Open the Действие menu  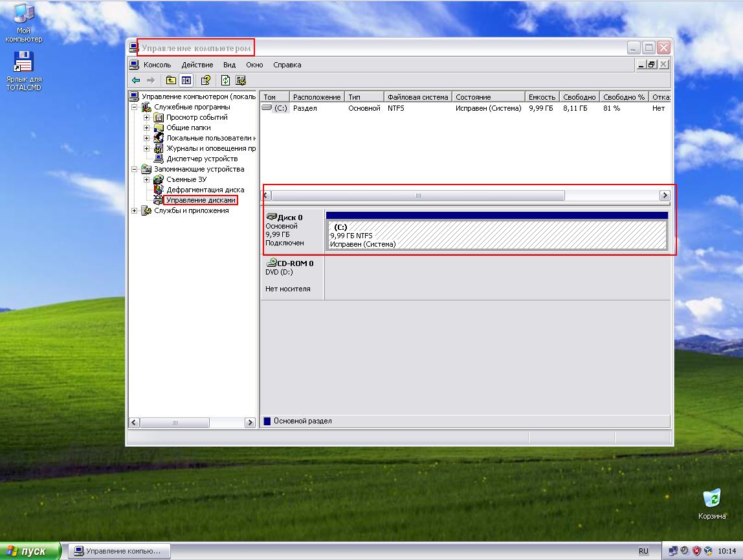tap(197, 65)
